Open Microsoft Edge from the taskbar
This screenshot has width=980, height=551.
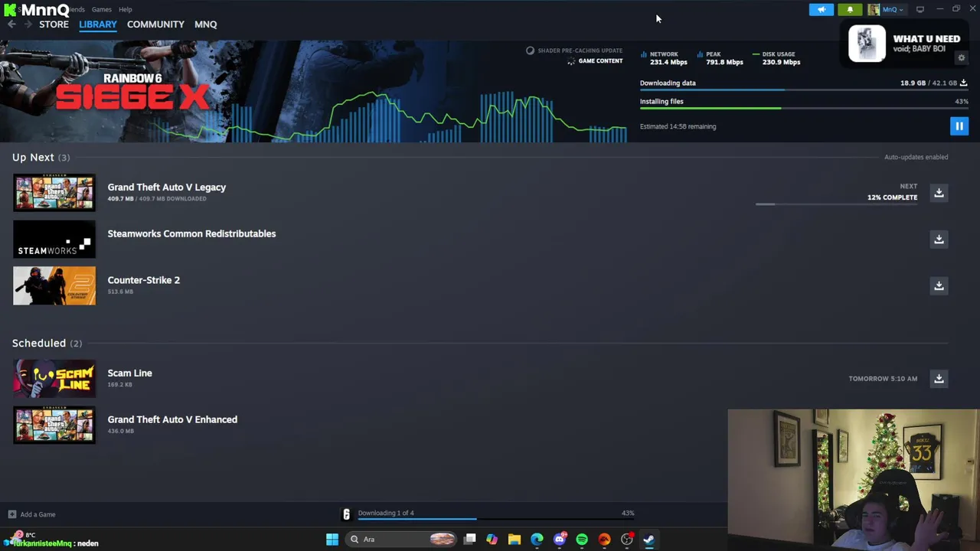[537, 540]
